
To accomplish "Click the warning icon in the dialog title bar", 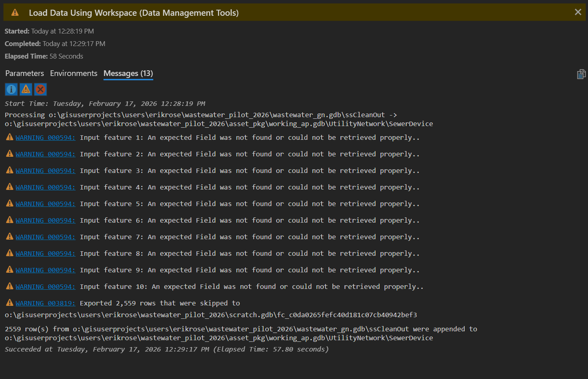I will tap(15, 12).
